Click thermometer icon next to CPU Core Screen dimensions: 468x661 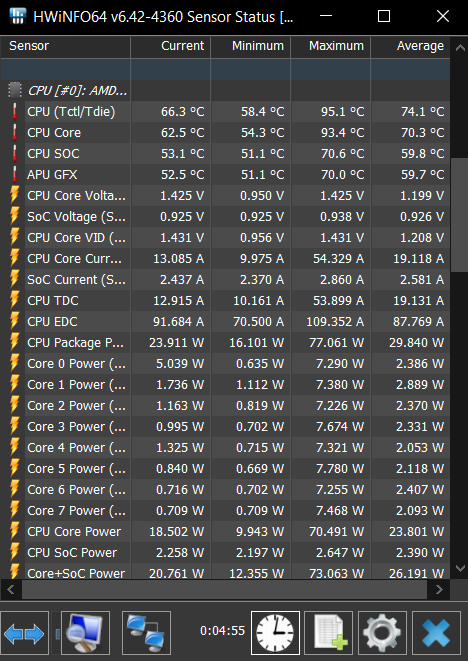coord(15,132)
